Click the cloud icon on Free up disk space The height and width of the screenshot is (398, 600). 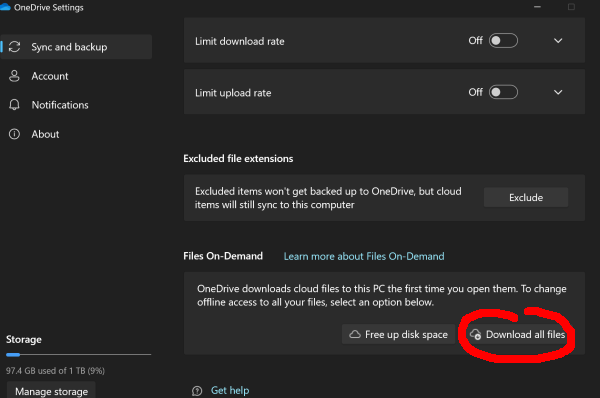tap(355, 334)
